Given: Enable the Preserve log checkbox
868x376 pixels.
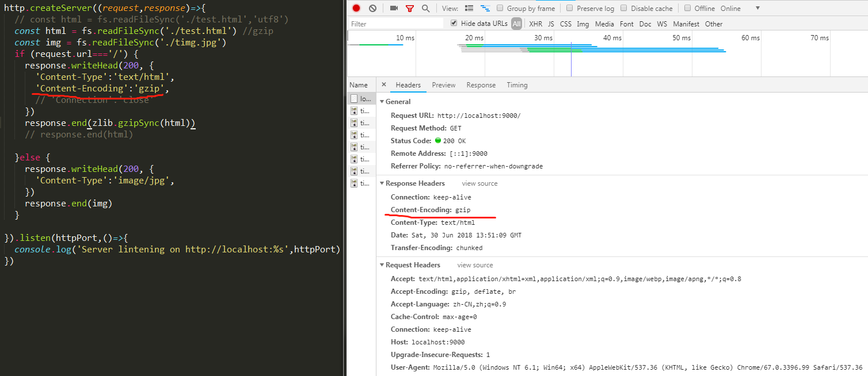Looking at the screenshot, I should 570,8.
